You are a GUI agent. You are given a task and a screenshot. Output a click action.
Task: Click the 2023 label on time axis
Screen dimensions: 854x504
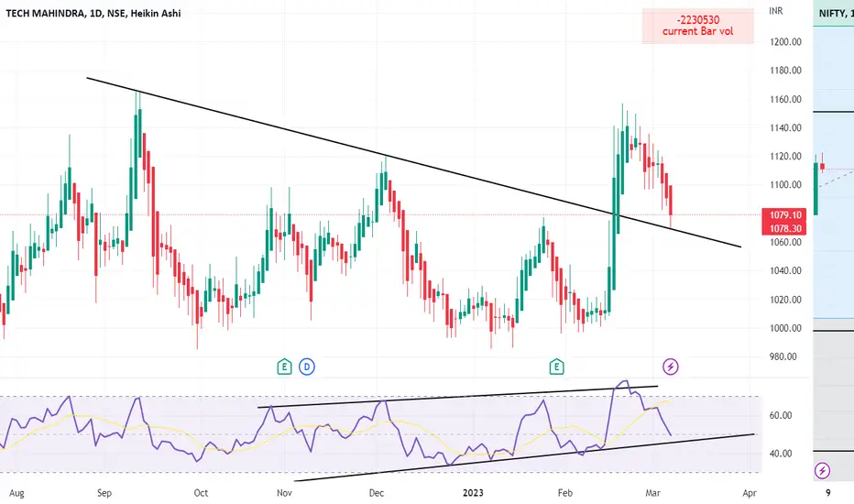473,493
